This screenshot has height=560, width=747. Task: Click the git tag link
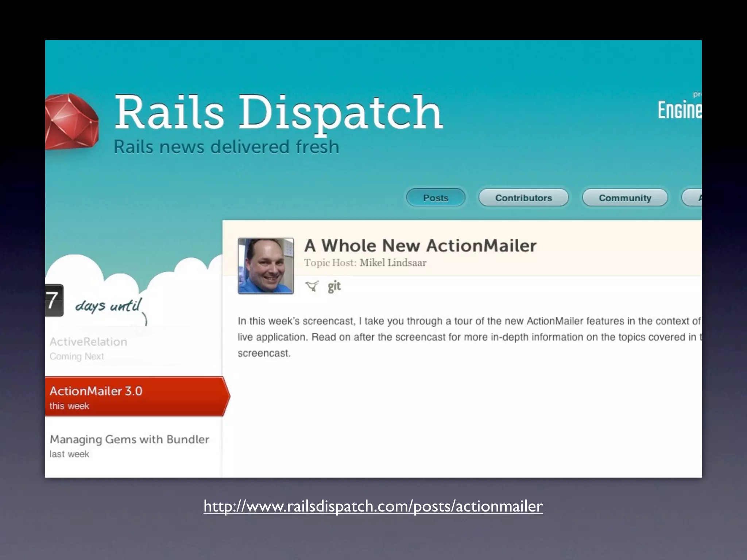pos(334,286)
